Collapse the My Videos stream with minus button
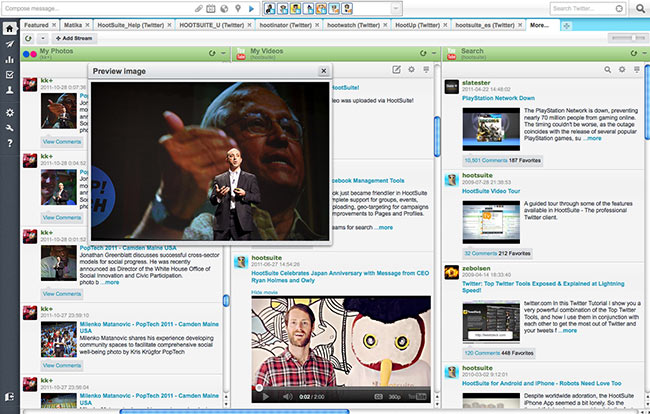This screenshot has width=650, height=414. click(434, 53)
